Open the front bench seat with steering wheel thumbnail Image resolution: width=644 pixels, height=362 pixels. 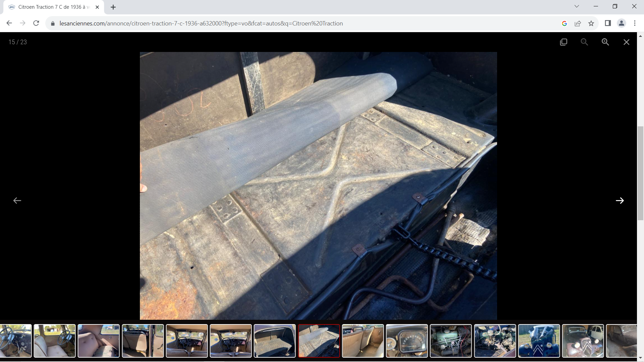pyautogui.click(x=55, y=341)
